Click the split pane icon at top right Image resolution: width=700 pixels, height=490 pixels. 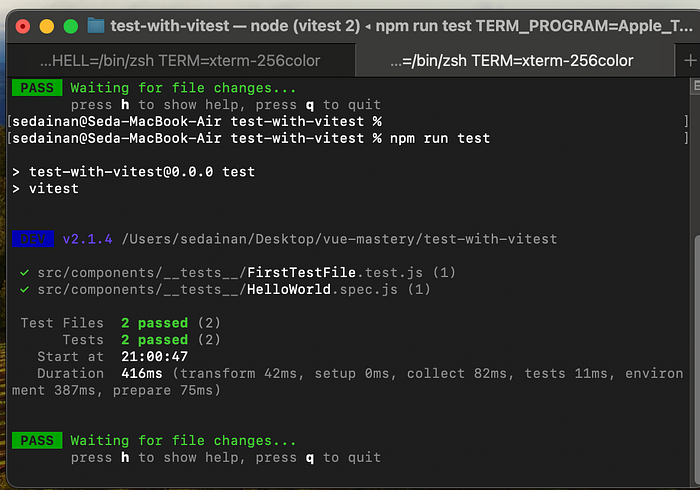coord(696,86)
